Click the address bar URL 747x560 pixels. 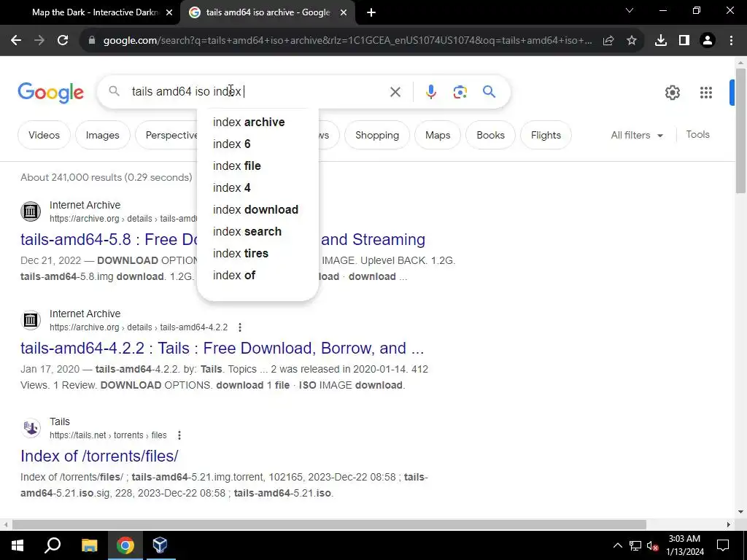point(347,41)
